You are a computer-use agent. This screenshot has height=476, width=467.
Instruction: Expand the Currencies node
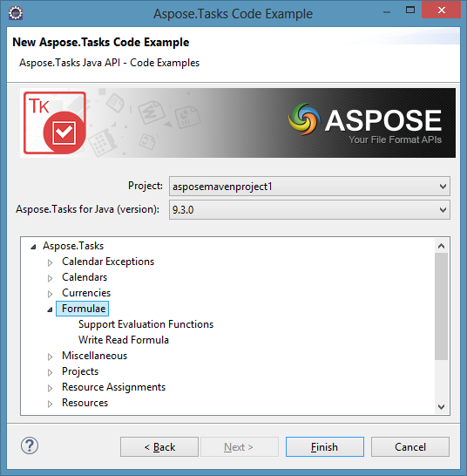pos(50,294)
